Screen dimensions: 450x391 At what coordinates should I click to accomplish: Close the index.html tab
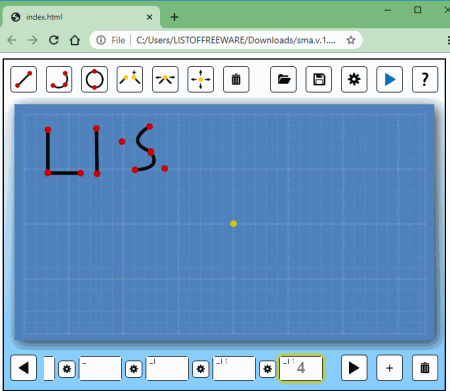[x=149, y=17]
